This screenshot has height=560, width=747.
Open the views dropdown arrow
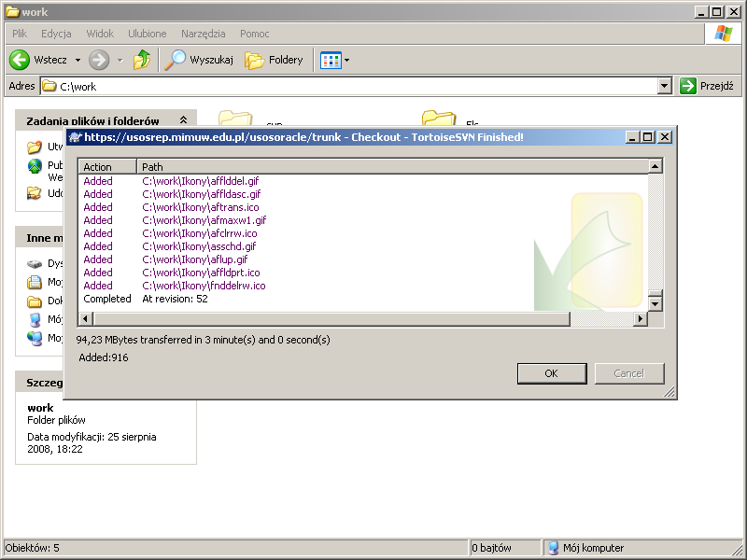point(346,61)
